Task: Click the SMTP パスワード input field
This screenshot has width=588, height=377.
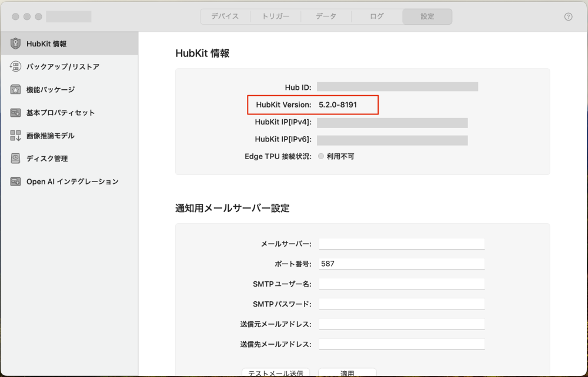Action: coord(402,304)
